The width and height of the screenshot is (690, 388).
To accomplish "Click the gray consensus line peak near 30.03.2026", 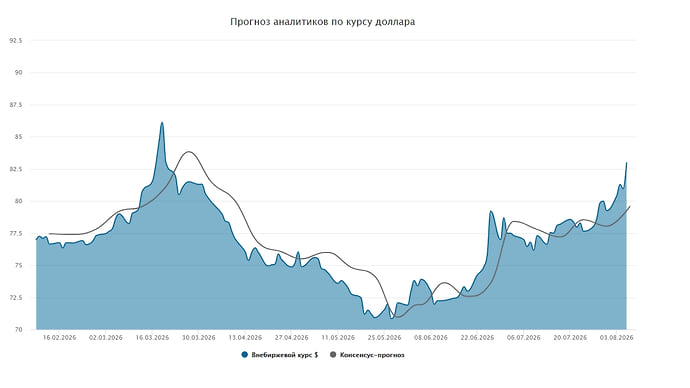I will click(x=189, y=152).
